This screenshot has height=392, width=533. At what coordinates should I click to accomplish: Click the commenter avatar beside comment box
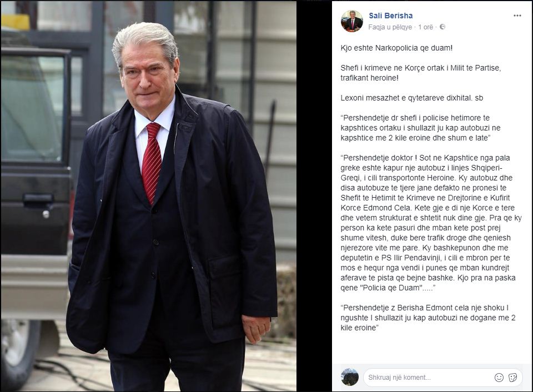(350, 377)
